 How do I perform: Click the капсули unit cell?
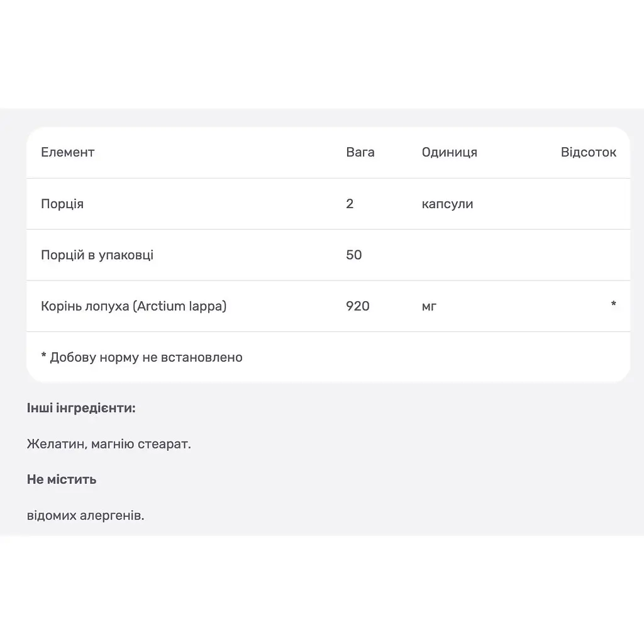pyautogui.click(x=447, y=204)
